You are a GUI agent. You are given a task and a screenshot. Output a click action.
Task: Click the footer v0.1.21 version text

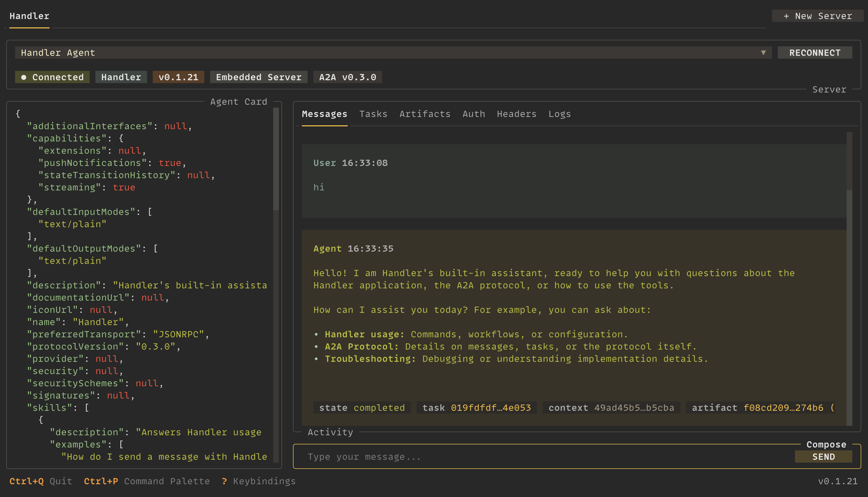pyautogui.click(x=838, y=481)
